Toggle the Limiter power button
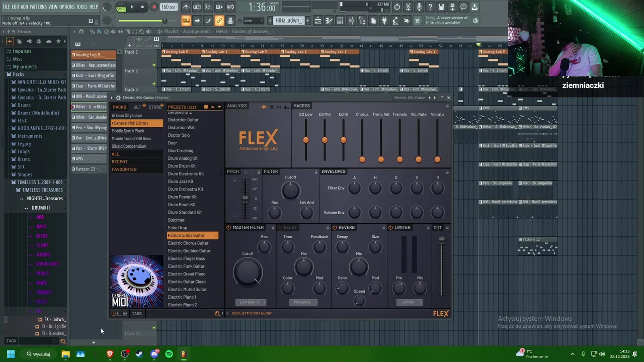 (x=390, y=228)
